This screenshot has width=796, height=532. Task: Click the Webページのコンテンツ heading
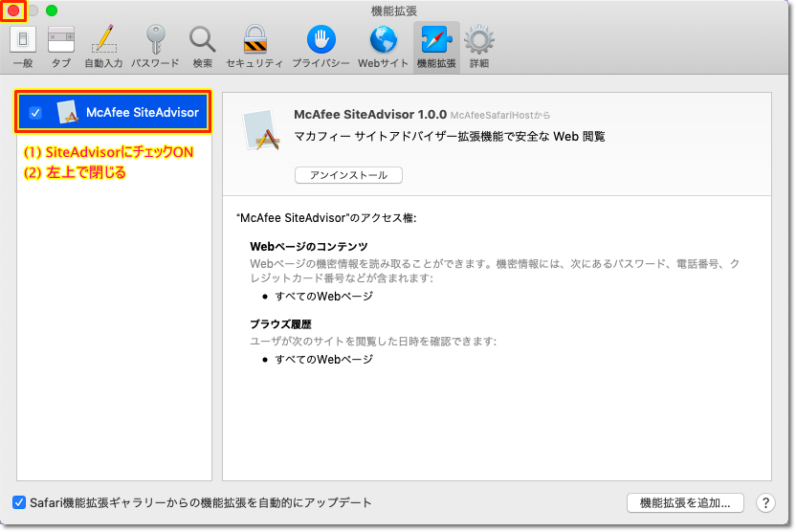tap(309, 247)
